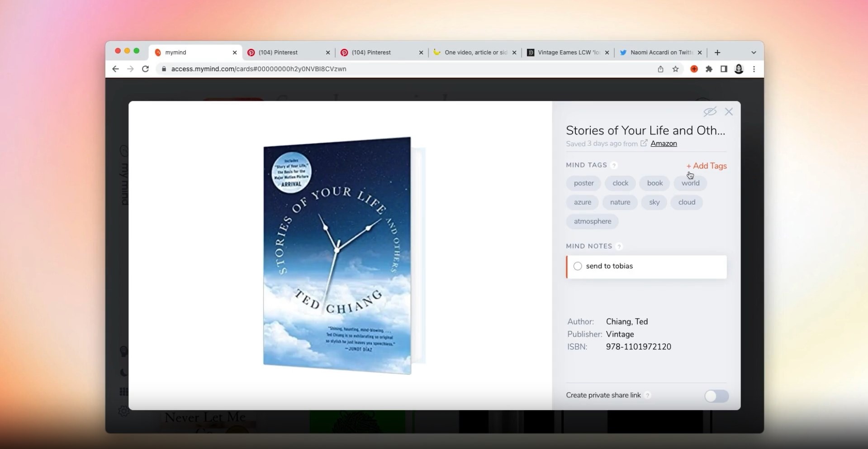The height and width of the screenshot is (449, 868).
Task: Click the help icon beside MIND NOTES
Action: [619, 246]
